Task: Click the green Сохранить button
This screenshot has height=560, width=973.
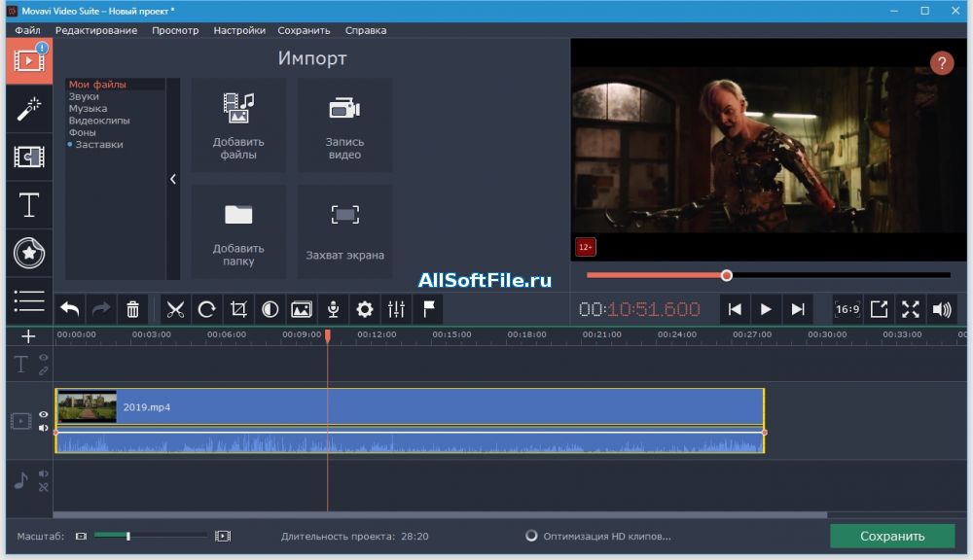Action: point(892,536)
